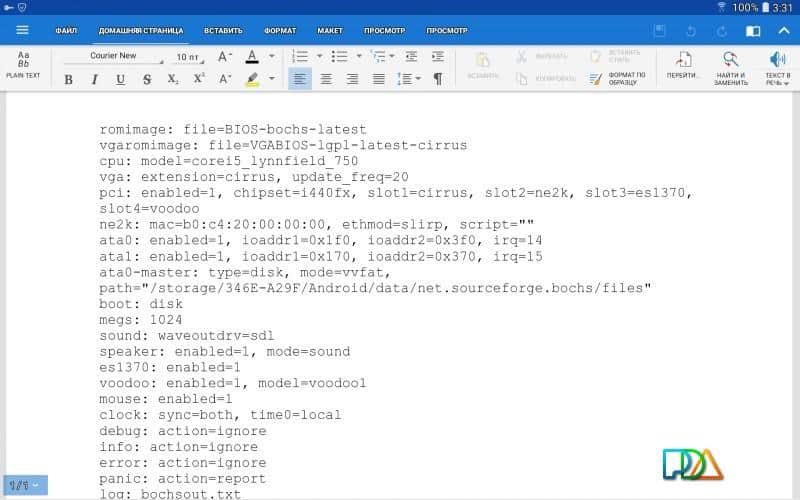Image resolution: width=800 pixels, height=500 pixels.
Task: Switch to reading view mode icon
Action: coord(753,31)
